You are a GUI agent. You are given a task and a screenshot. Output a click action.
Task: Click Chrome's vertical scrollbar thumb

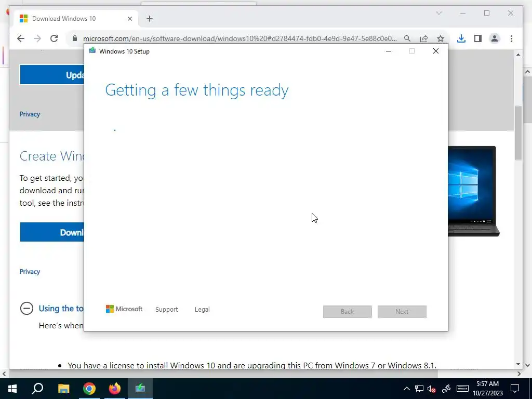pos(518,132)
